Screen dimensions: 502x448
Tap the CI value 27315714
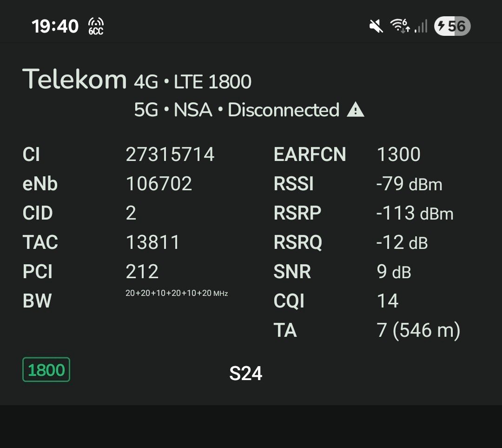click(x=170, y=154)
